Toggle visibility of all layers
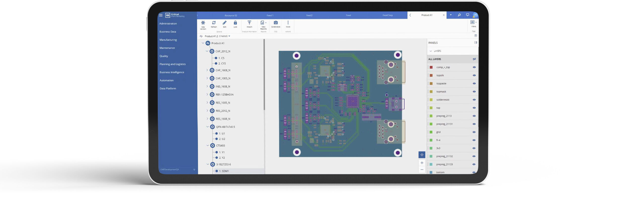644x204 pixels. (474, 59)
